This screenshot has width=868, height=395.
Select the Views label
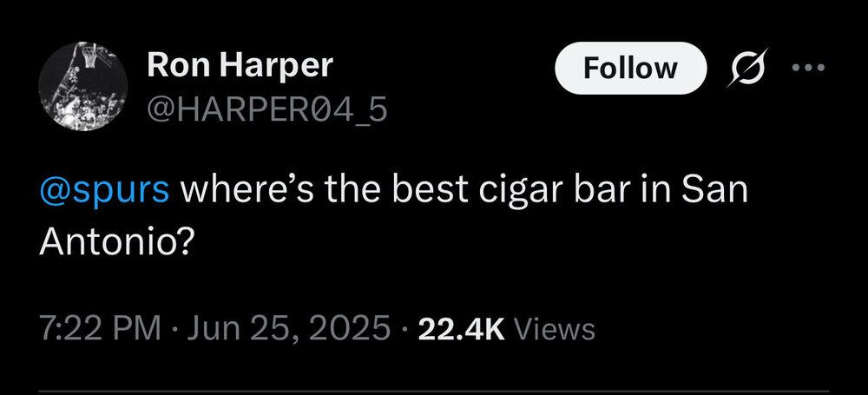555,329
